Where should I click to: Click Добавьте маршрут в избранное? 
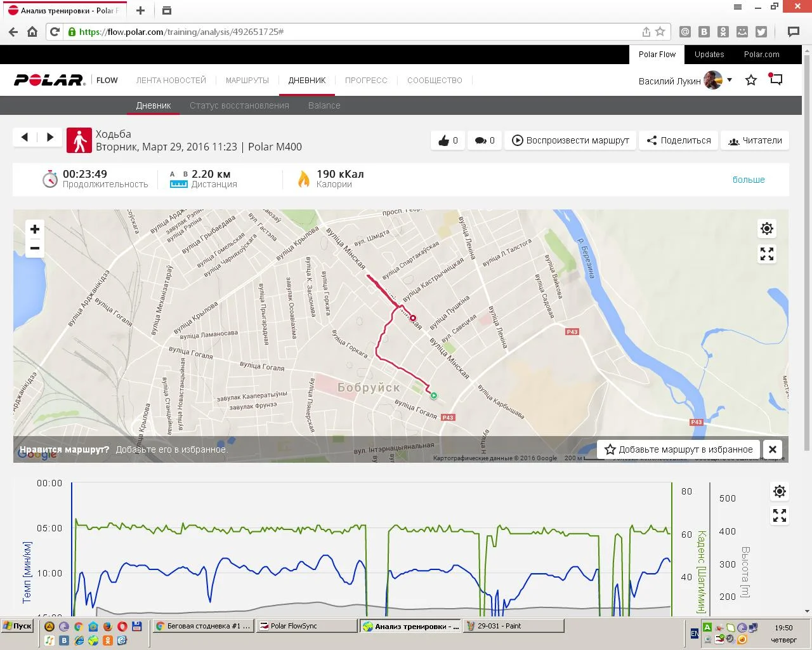[678, 449]
